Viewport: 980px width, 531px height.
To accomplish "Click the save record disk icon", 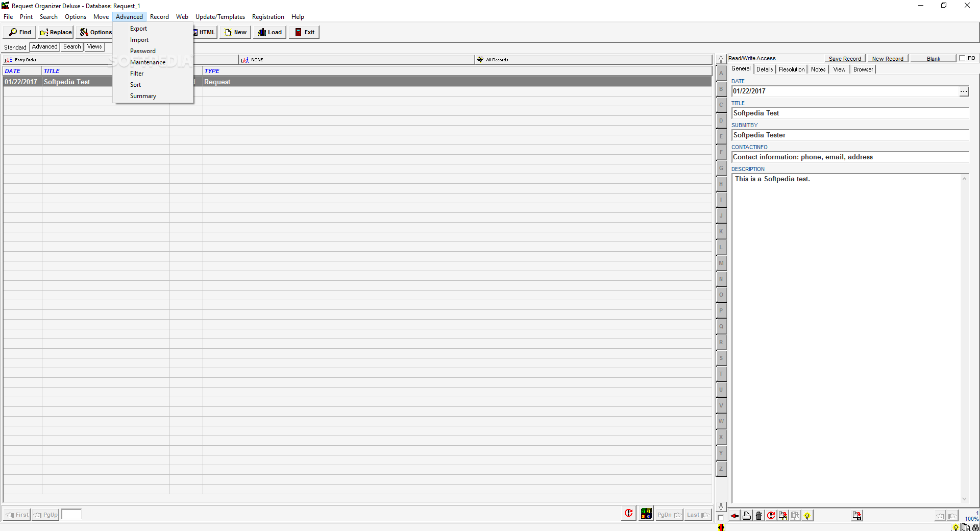I will pos(857,516).
